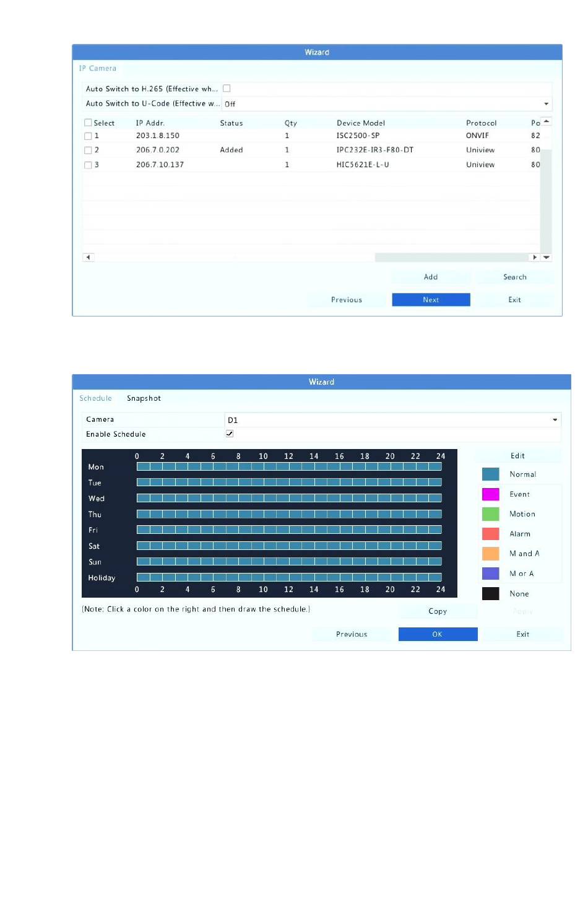Viewport: 588px width, 903px height.
Task: Select the red Alarm color swatch
Action: pyautogui.click(x=490, y=534)
